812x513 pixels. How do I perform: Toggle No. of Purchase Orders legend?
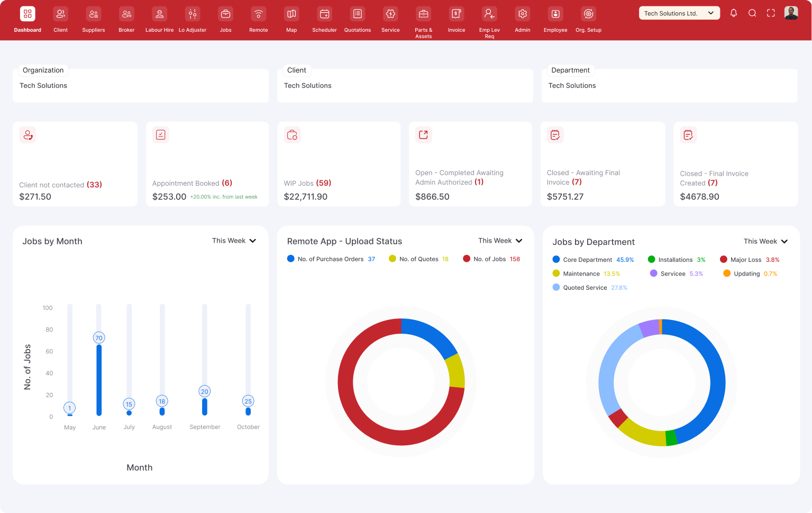330,259
